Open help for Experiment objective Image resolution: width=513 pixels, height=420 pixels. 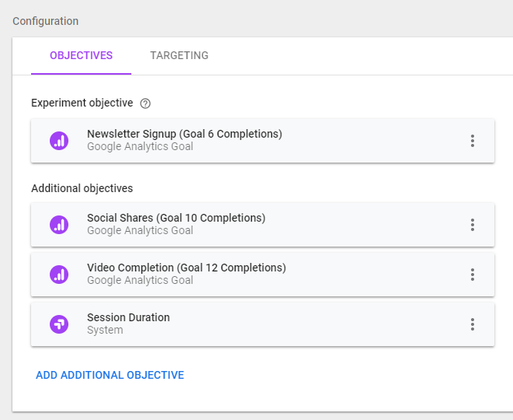click(145, 103)
